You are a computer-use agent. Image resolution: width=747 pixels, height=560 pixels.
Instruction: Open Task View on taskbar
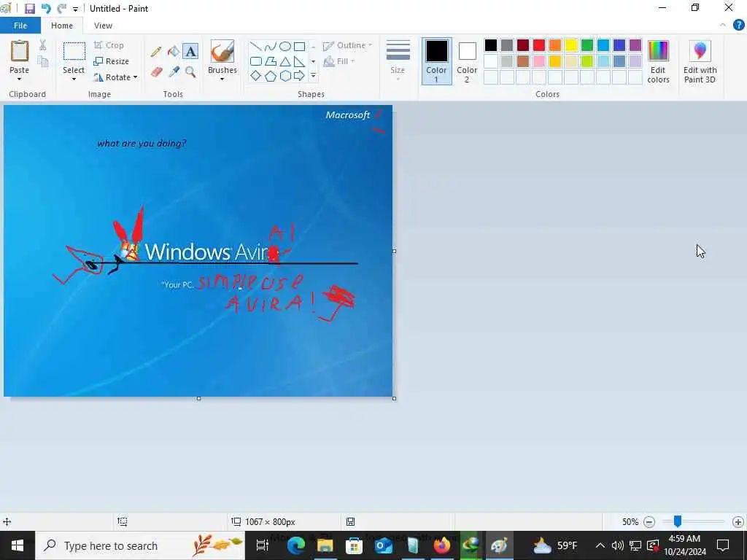(263, 545)
